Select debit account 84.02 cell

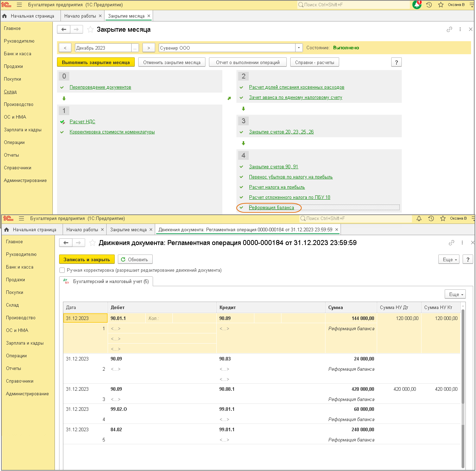click(162, 429)
